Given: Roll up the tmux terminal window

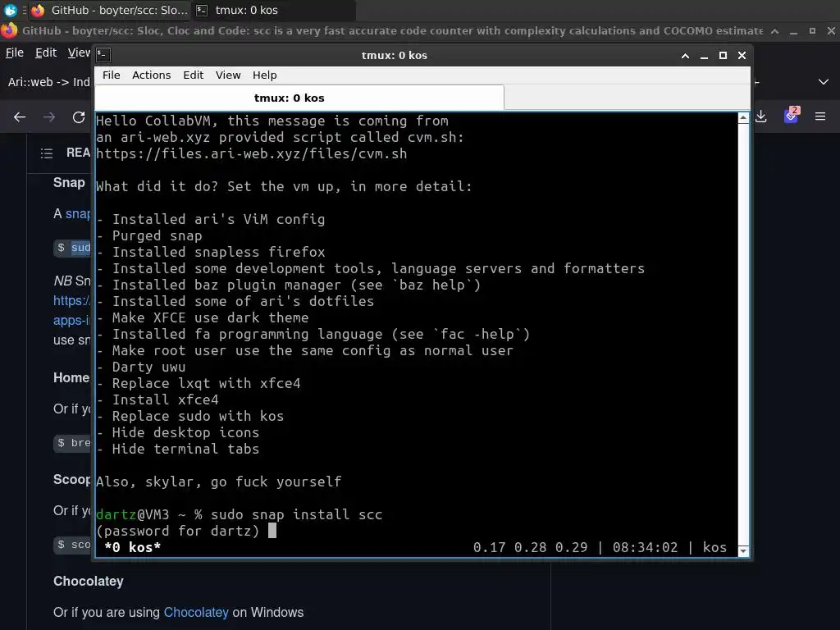Looking at the screenshot, I should pos(685,55).
